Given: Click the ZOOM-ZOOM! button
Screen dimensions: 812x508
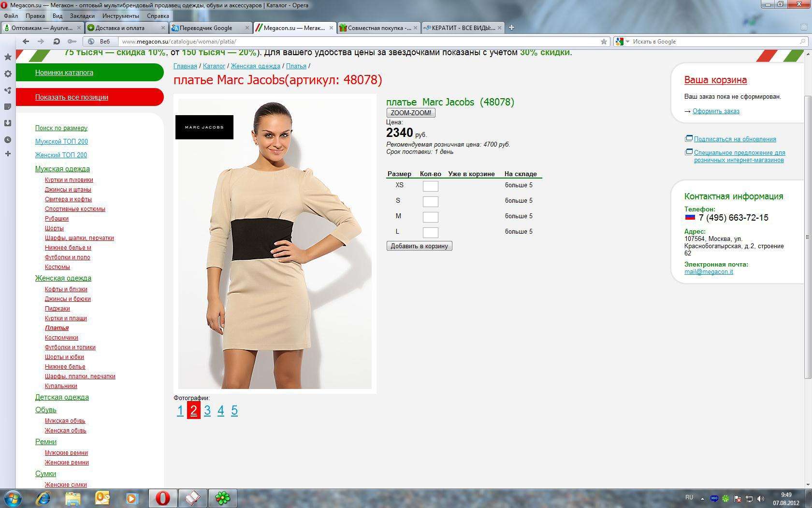Looking at the screenshot, I should tap(411, 113).
